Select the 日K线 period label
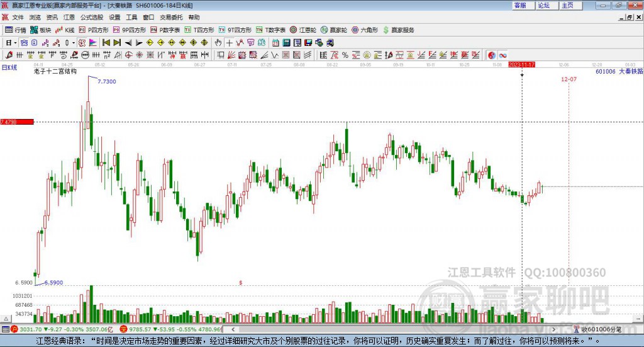 click(9, 67)
